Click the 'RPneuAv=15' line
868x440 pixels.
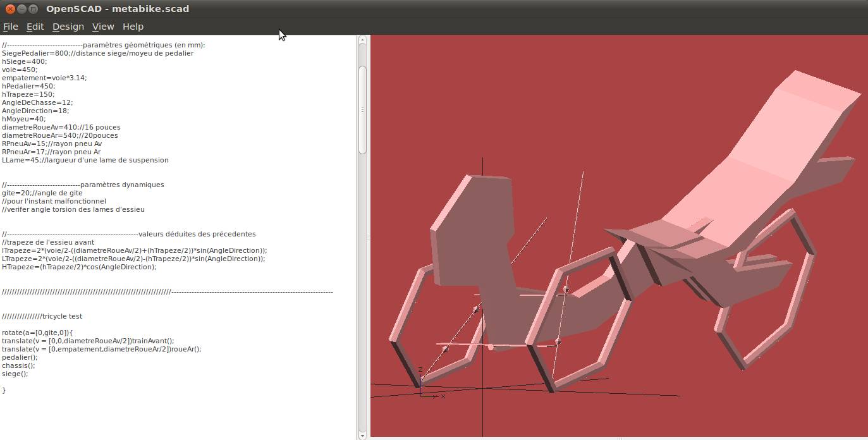click(x=51, y=144)
